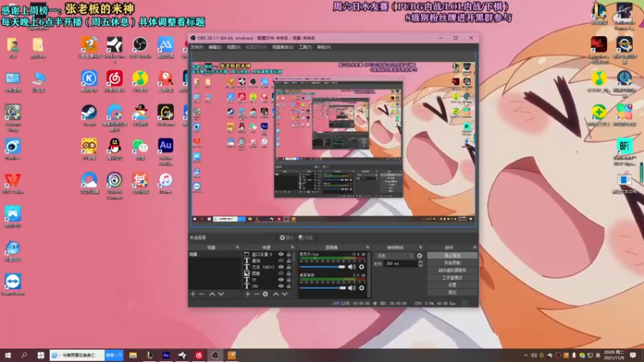644x362 pixels.
Task: Toggle visibility of 通知 source
Action: (x=281, y=261)
